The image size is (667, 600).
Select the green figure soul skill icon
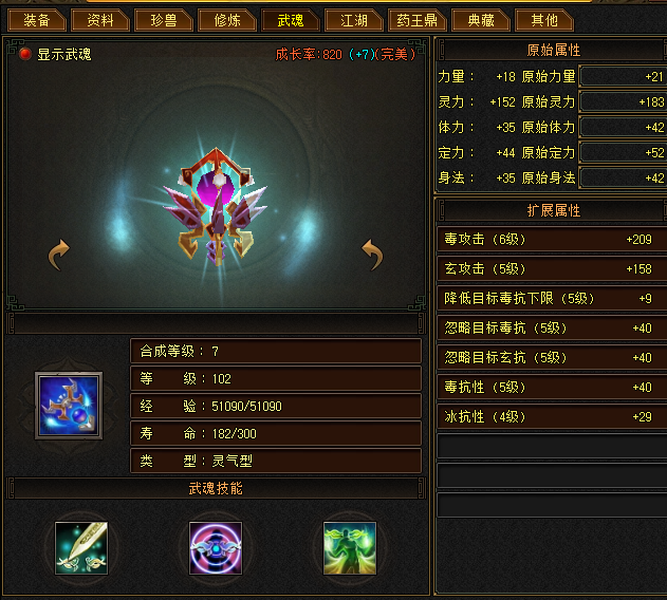350,548
